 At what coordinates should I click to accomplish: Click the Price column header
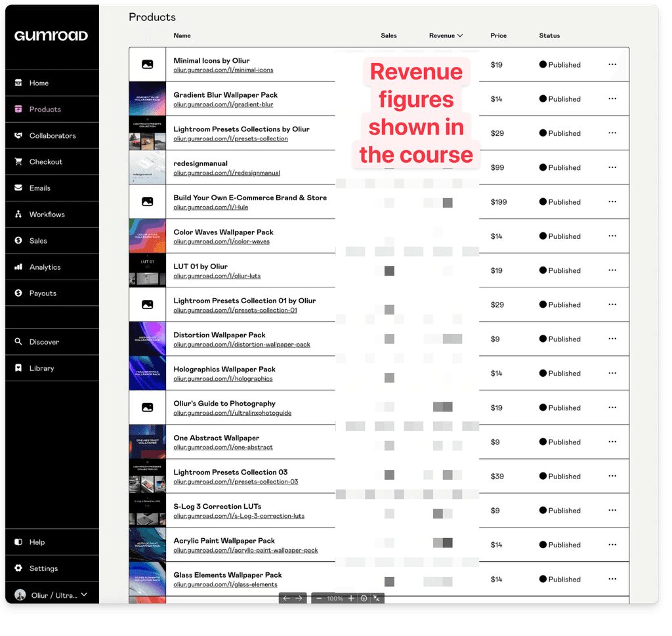coord(499,35)
